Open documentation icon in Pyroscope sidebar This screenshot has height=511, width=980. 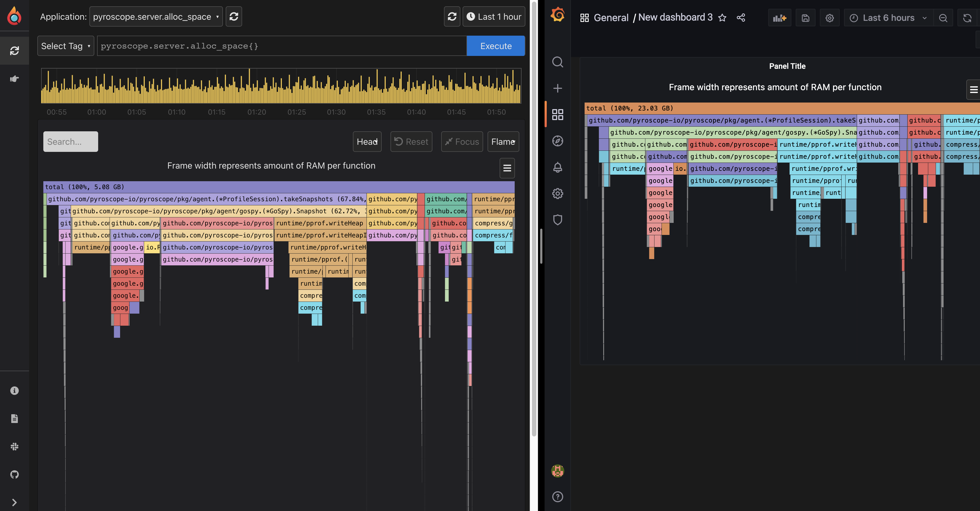15,419
